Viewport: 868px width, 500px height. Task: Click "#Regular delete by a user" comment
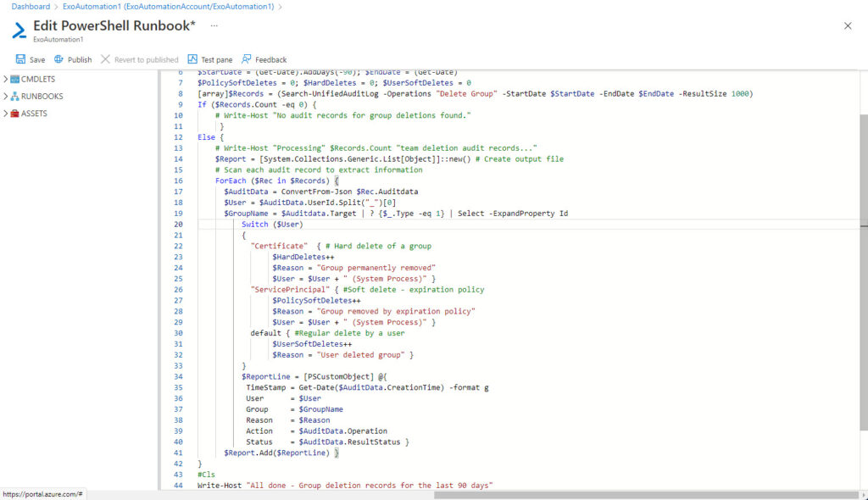pyautogui.click(x=349, y=333)
